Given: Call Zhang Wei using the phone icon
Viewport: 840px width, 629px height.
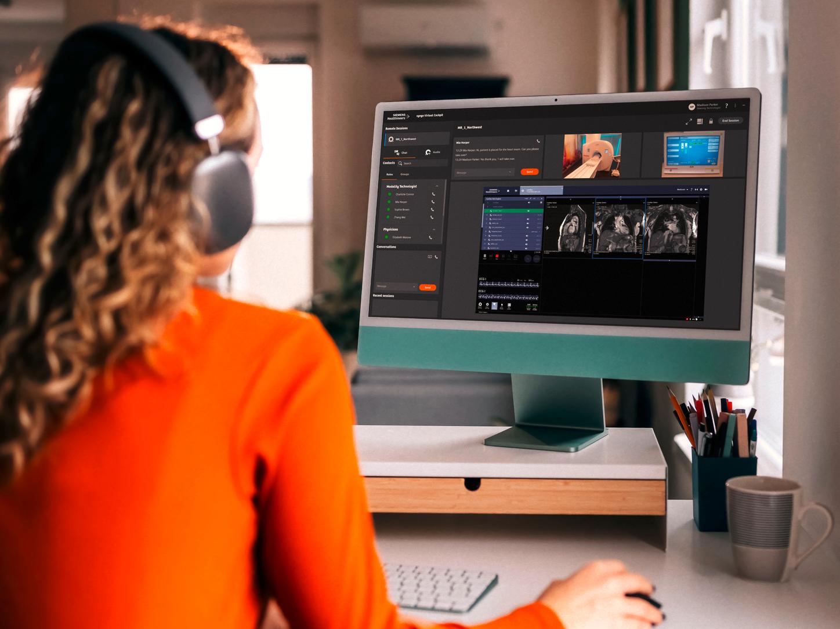Looking at the screenshot, I should 432,217.
